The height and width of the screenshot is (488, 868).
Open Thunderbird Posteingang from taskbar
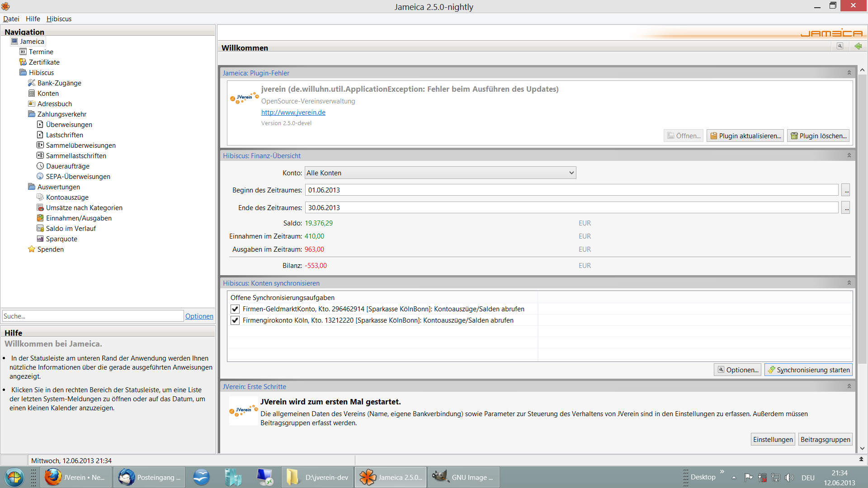pos(150,477)
